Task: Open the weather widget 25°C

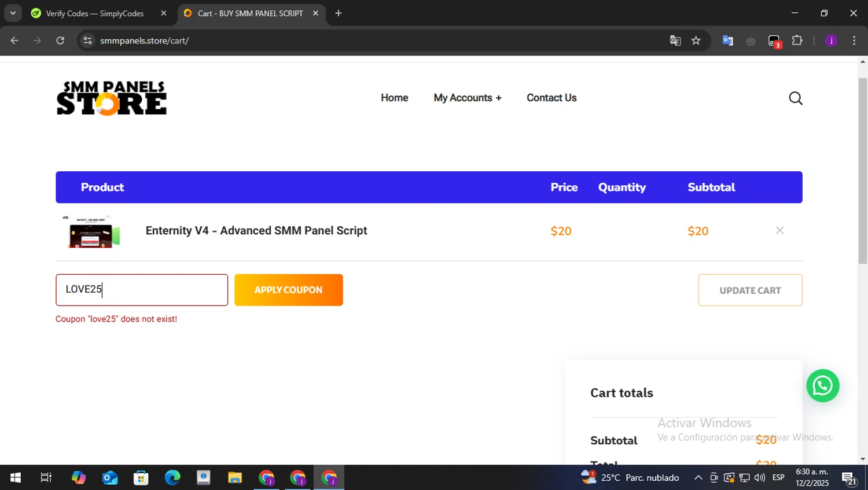Action: click(x=630, y=478)
